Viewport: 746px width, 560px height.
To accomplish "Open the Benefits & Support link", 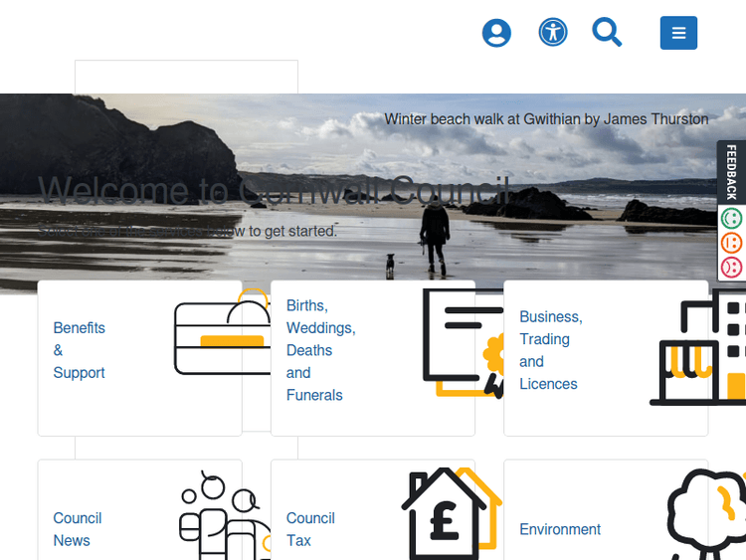I will [x=80, y=350].
